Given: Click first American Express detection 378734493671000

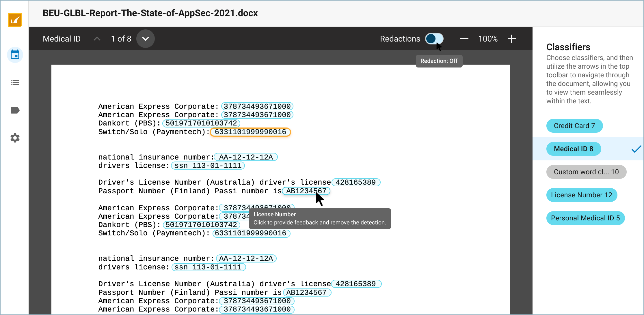Looking at the screenshot, I should click(257, 106).
